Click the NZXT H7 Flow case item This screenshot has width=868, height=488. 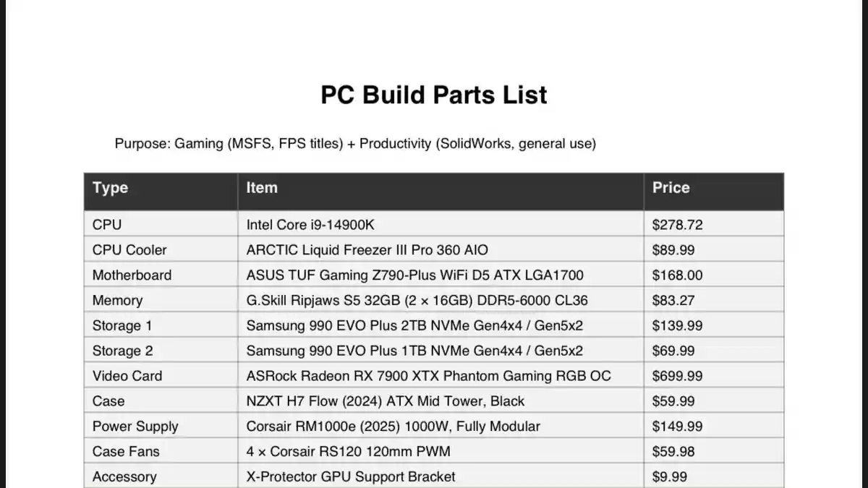tap(386, 401)
